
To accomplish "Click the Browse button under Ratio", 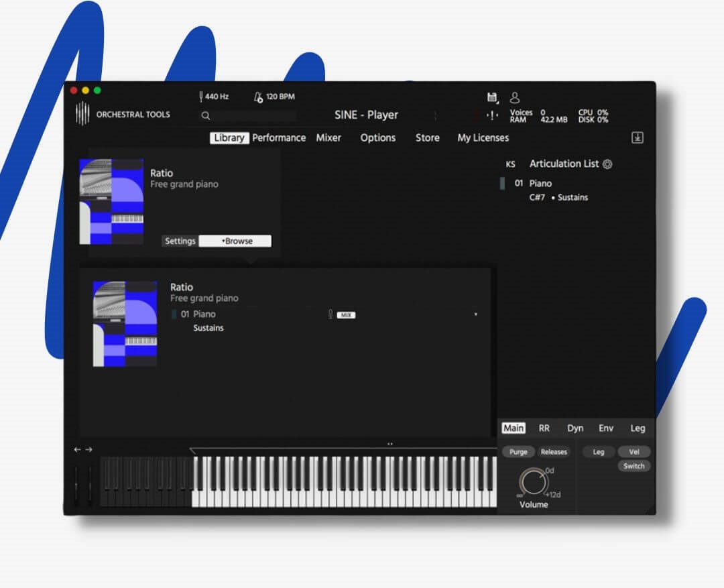I will coord(235,241).
